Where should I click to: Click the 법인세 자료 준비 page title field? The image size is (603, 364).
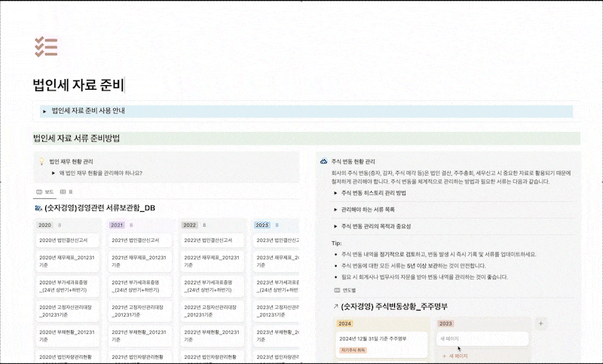(78, 84)
